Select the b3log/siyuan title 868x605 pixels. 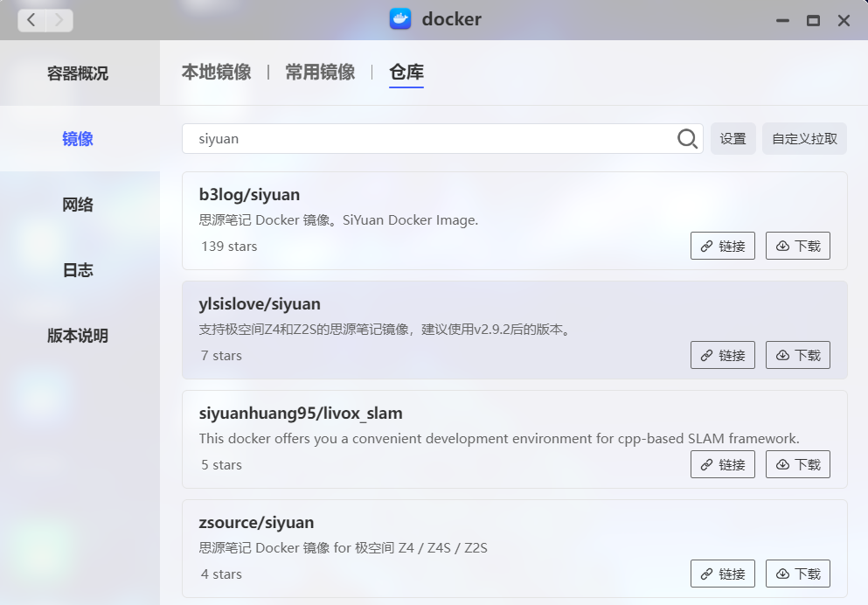click(x=250, y=195)
